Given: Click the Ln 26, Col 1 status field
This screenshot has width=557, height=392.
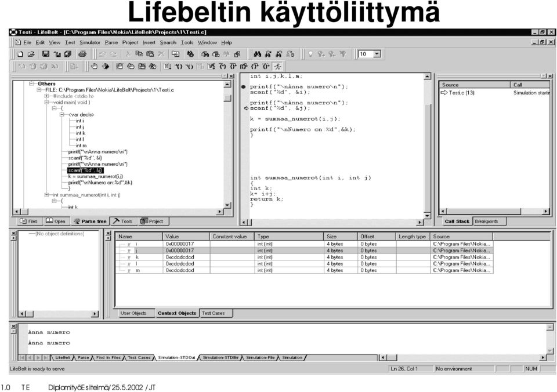Looking at the screenshot, I should [411, 369].
